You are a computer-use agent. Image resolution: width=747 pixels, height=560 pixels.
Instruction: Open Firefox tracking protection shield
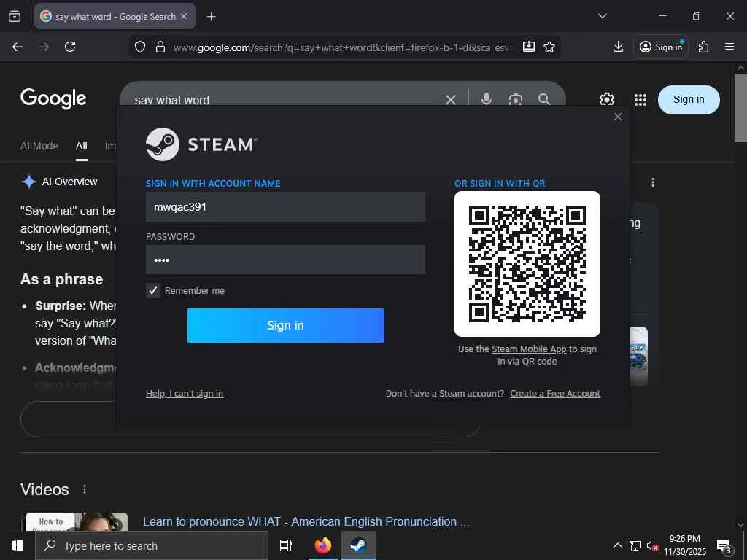139,47
